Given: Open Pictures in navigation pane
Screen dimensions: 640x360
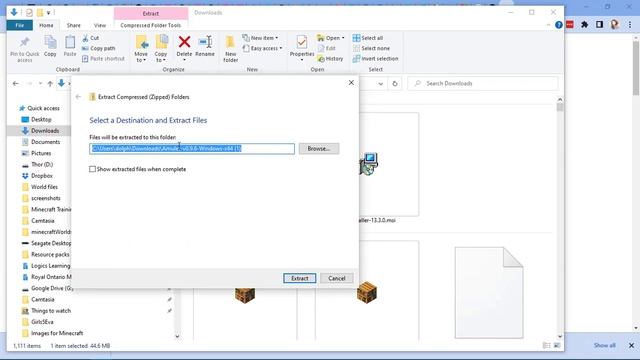Looking at the screenshot, I should pos(41,153).
